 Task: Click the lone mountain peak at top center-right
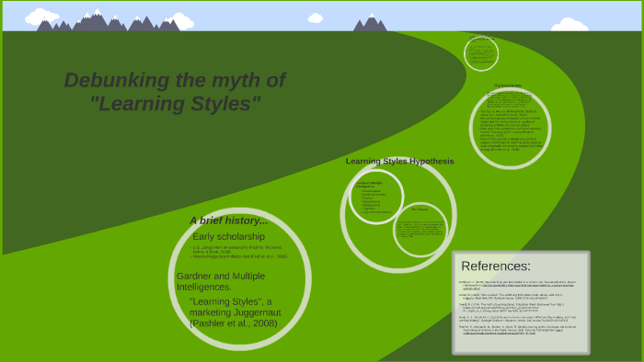(370, 23)
